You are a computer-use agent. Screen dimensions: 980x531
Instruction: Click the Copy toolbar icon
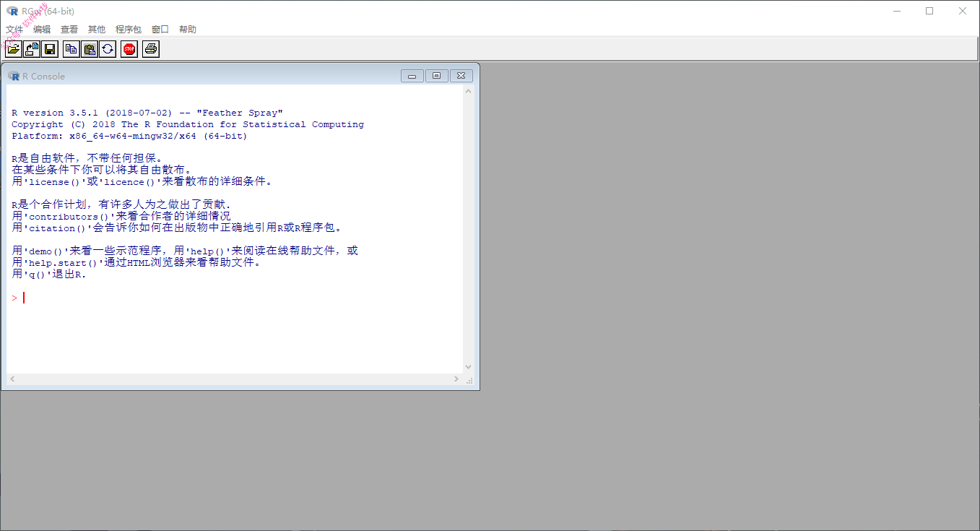point(71,49)
